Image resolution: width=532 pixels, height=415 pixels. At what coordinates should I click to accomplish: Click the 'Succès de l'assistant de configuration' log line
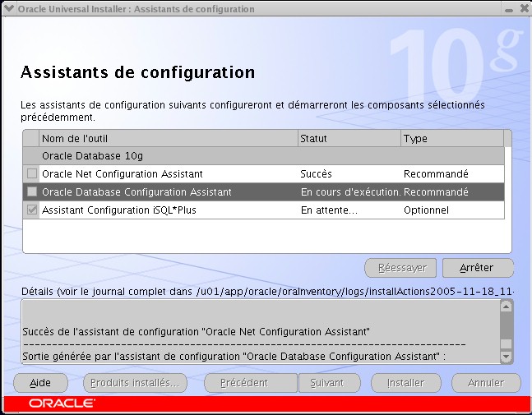[196, 331]
